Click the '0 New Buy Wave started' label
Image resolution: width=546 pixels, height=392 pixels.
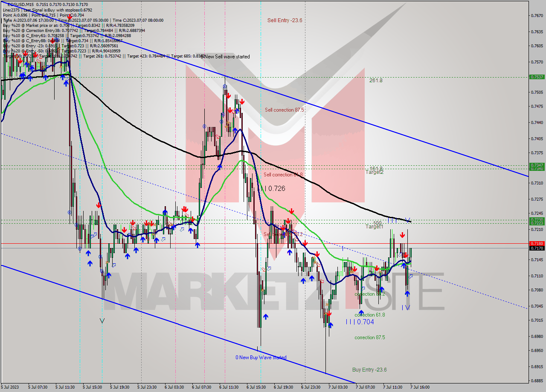[261, 357]
